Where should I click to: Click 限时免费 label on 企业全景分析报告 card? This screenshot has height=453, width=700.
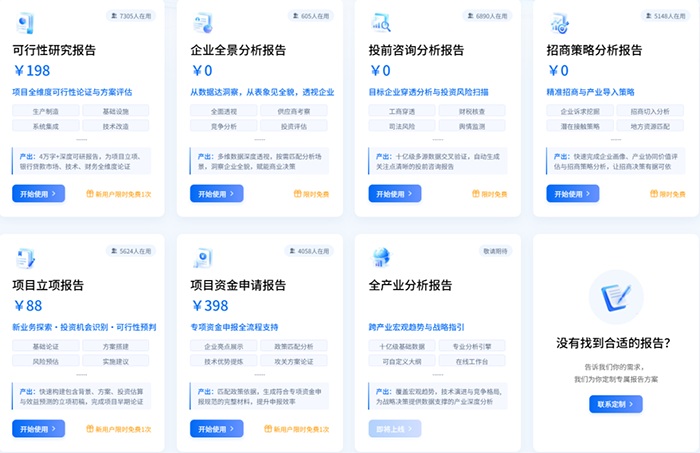coord(312,194)
